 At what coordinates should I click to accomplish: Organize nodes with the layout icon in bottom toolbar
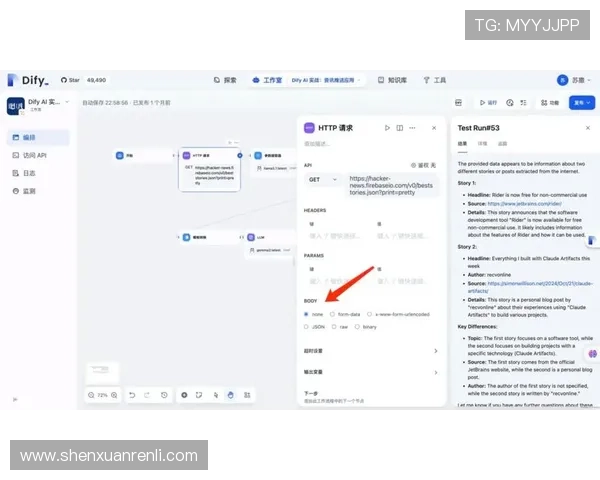click(247, 395)
